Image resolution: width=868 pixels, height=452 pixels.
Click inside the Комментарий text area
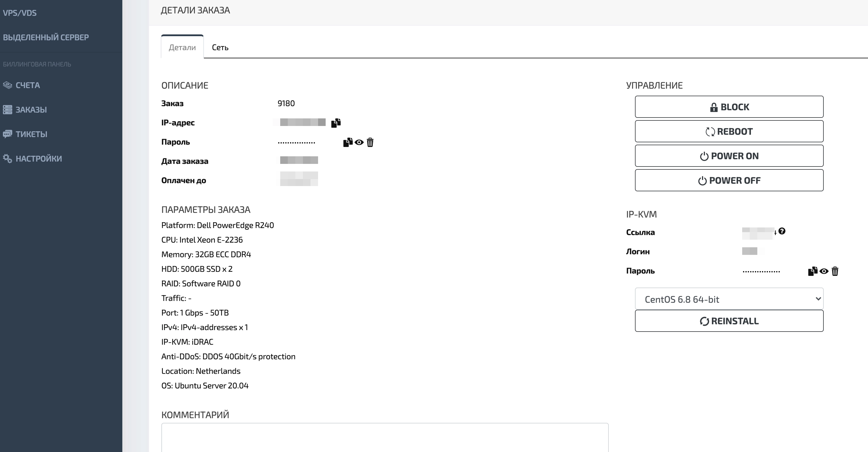pos(384,437)
